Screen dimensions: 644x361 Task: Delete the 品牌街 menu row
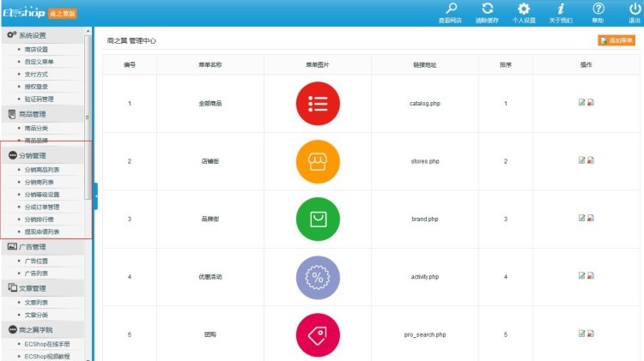point(591,218)
